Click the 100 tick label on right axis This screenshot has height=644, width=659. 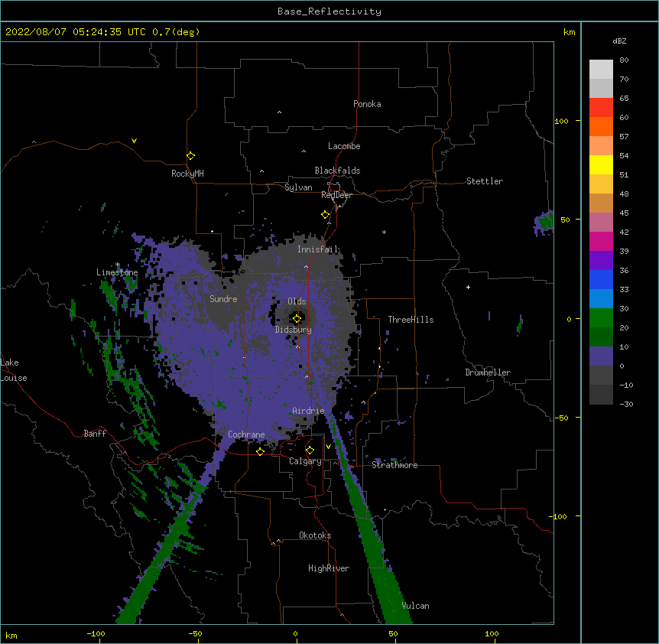click(561, 121)
